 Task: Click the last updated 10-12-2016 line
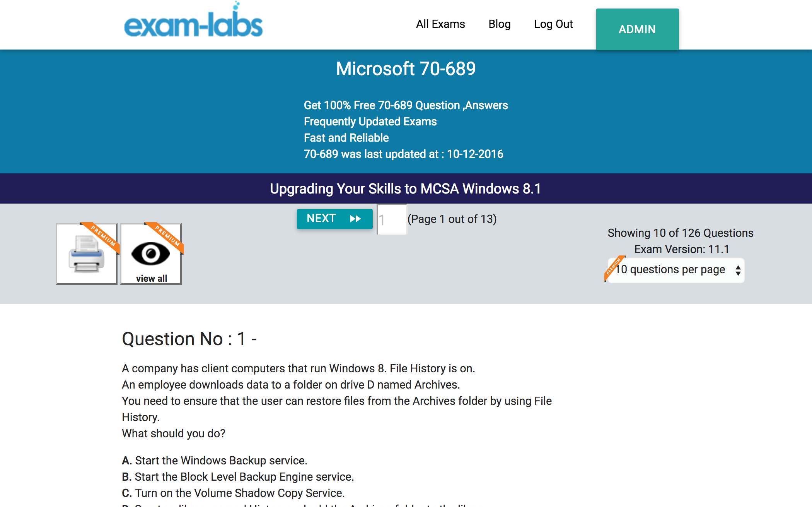tap(404, 154)
